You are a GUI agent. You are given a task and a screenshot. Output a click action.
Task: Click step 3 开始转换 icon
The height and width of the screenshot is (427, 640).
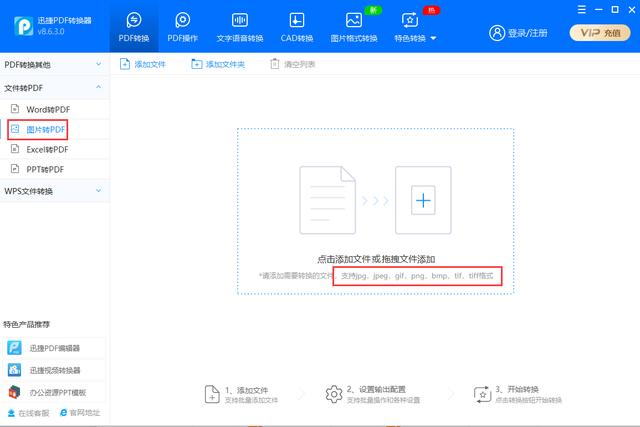[x=482, y=394]
